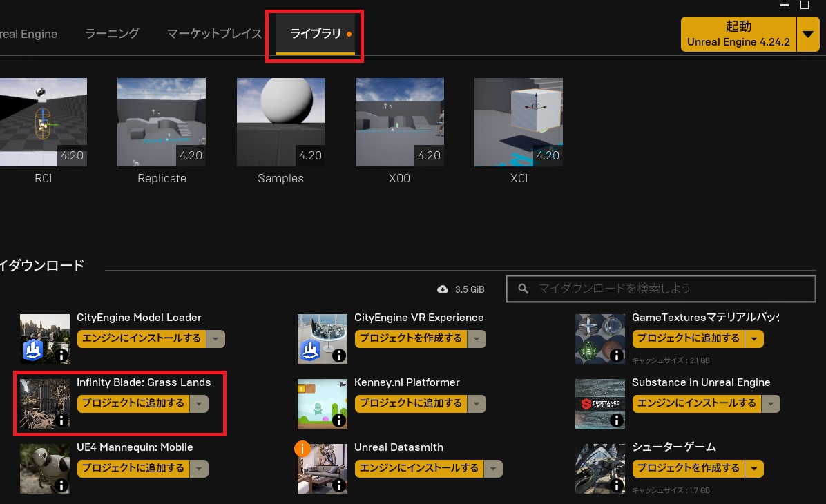Viewport: 826px width, 504px height.
Task: Show info for Unreal Datasmith
Action: [339, 485]
